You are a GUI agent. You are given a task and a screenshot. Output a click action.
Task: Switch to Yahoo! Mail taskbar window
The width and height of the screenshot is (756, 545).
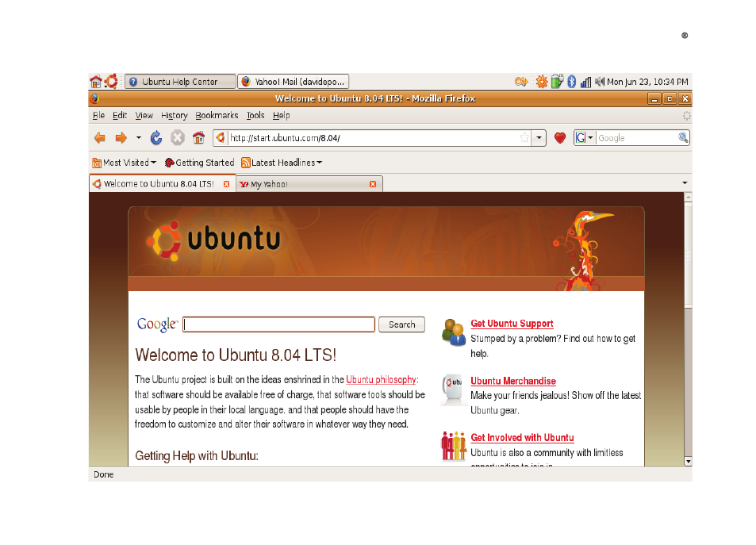click(294, 82)
